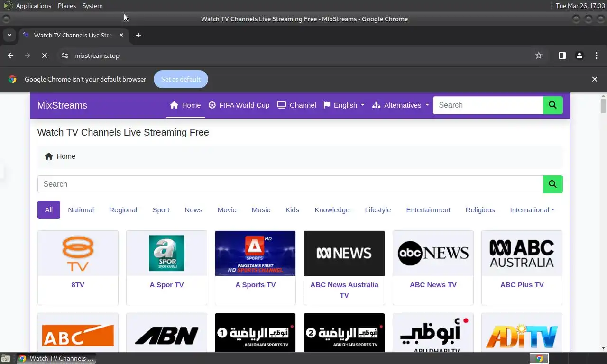Open the orange ABC channel logo
The image size is (607, 364).
click(x=78, y=333)
